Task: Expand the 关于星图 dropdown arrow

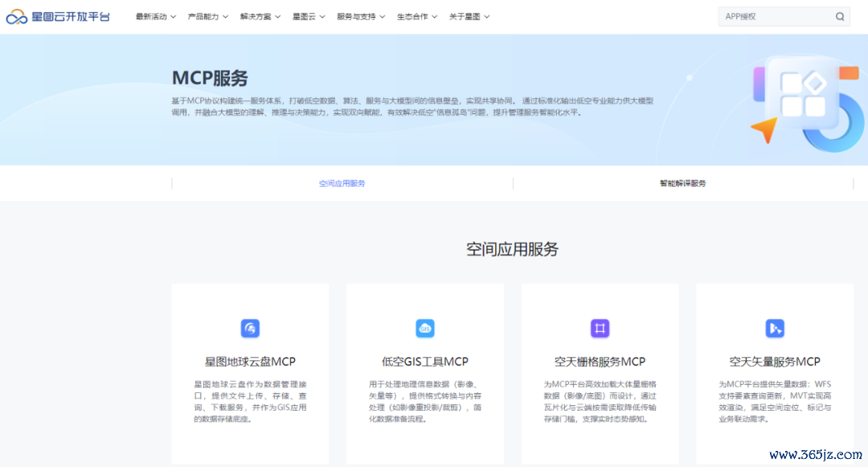Action: pyautogui.click(x=486, y=17)
